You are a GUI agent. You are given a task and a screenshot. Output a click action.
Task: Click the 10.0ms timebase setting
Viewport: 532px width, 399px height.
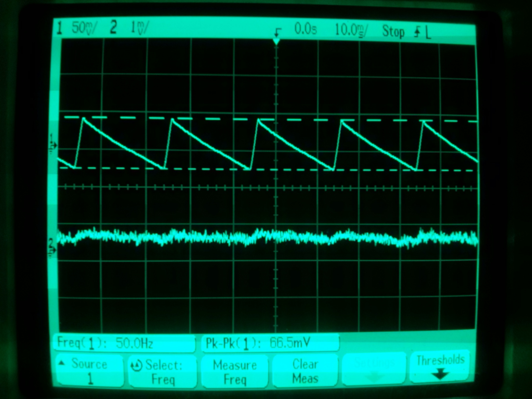coord(351,30)
